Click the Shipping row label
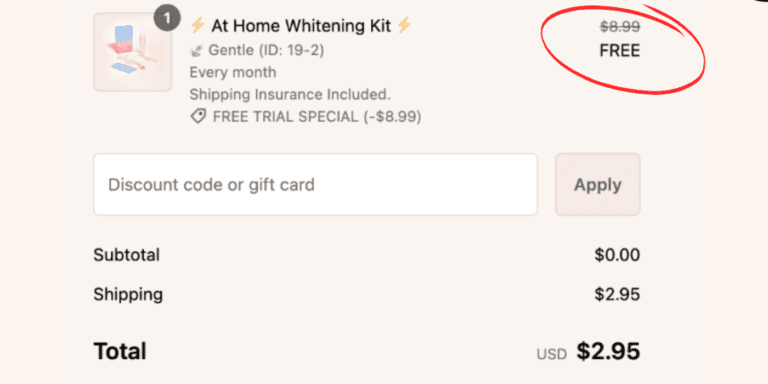The image size is (768, 384). [x=128, y=294]
